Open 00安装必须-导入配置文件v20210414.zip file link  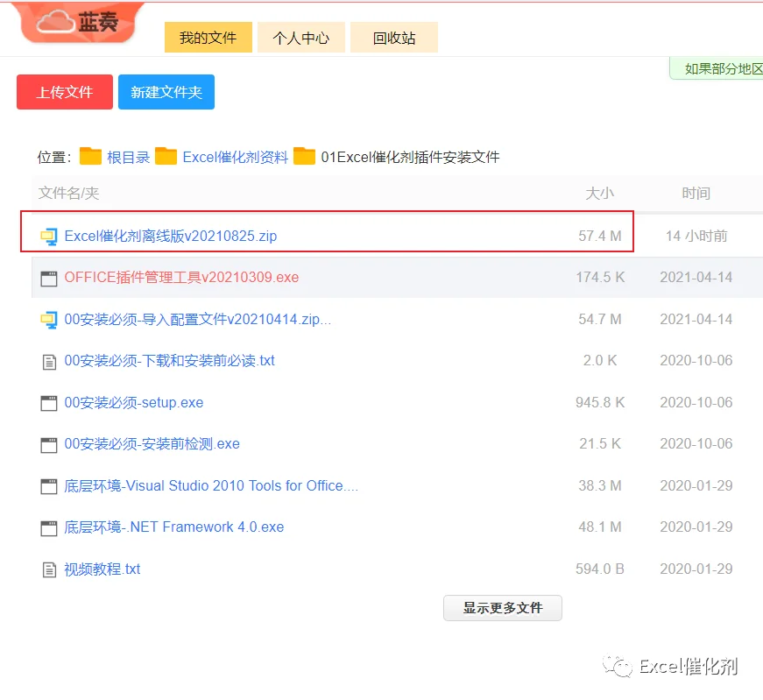pyautogui.click(x=198, y=319)
